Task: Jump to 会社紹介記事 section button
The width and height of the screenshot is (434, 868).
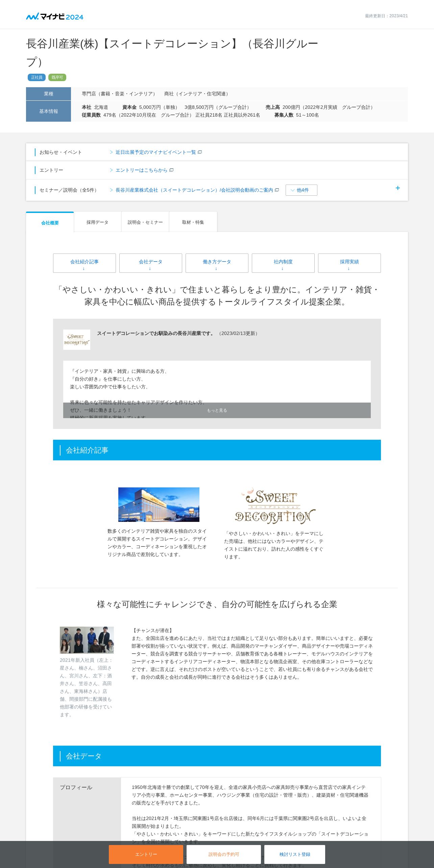Action: (x=84, y=263)
